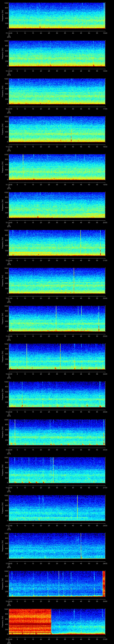Click the 15:16:00 start time label
114x644 pixels.
tap(9, 109)
